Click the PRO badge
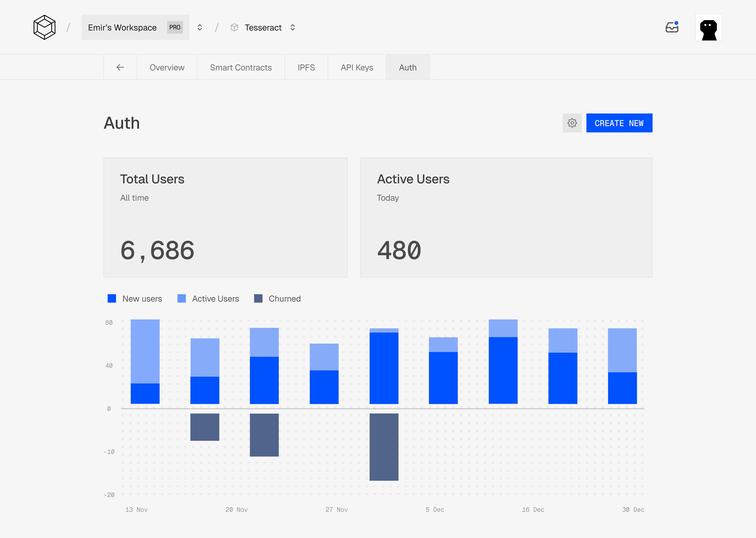 point(175,27)
